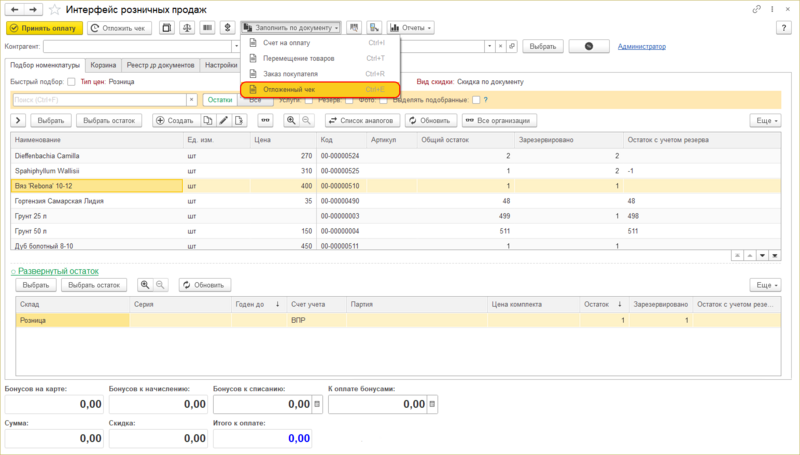Click the zoom-in magnifier in Развернутый остаток panel
800x455 pixels.
pyautogui.click(x=145, y=285)
